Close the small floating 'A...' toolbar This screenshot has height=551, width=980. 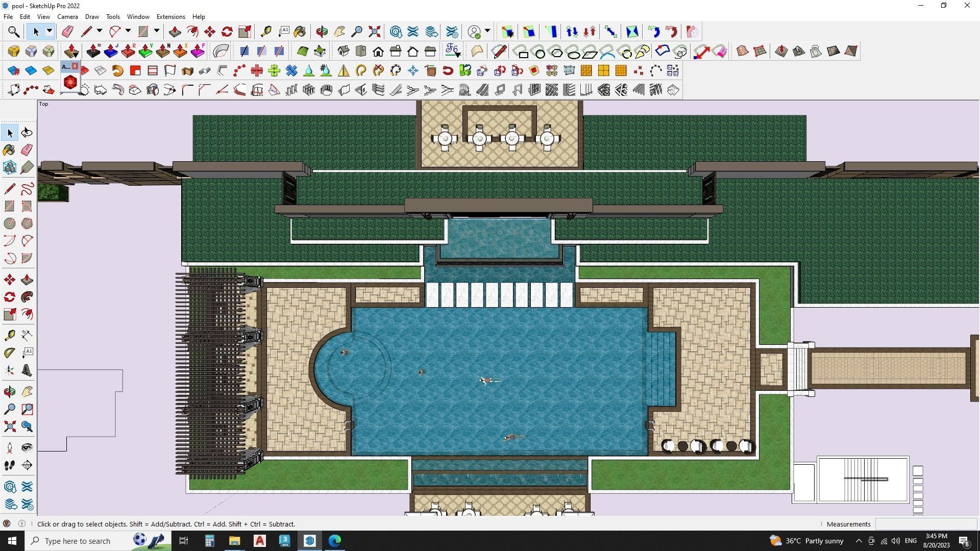(75, 66)
